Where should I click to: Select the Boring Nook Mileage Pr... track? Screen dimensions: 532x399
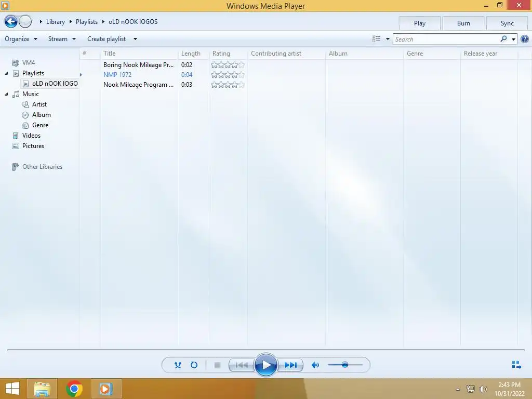coord(138,65)
